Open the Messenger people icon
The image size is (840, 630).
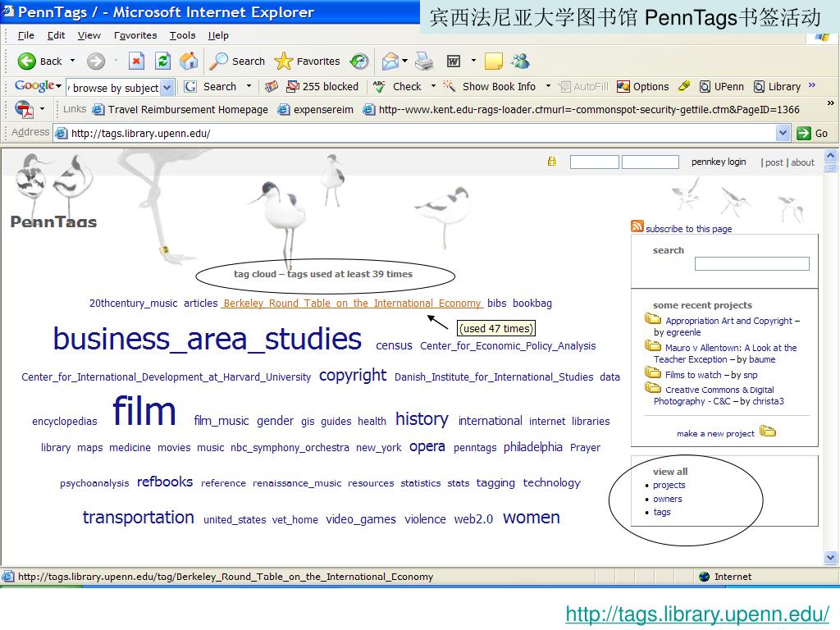point(519,61)
